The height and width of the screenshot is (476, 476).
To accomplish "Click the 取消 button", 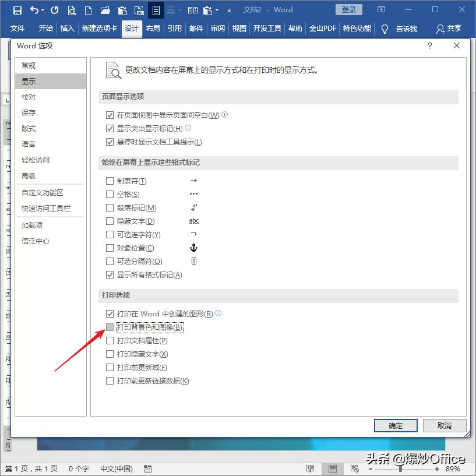I will click(x=444, y=425).
